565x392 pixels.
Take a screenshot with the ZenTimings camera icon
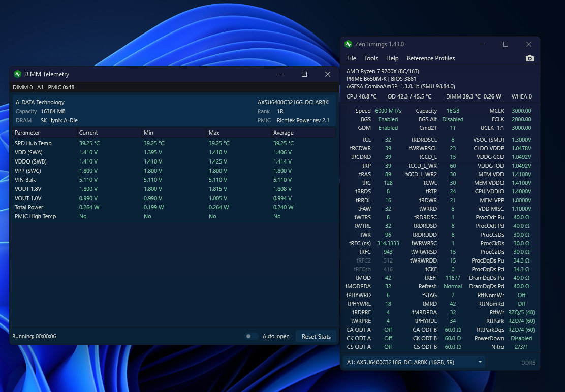(529, 58)
